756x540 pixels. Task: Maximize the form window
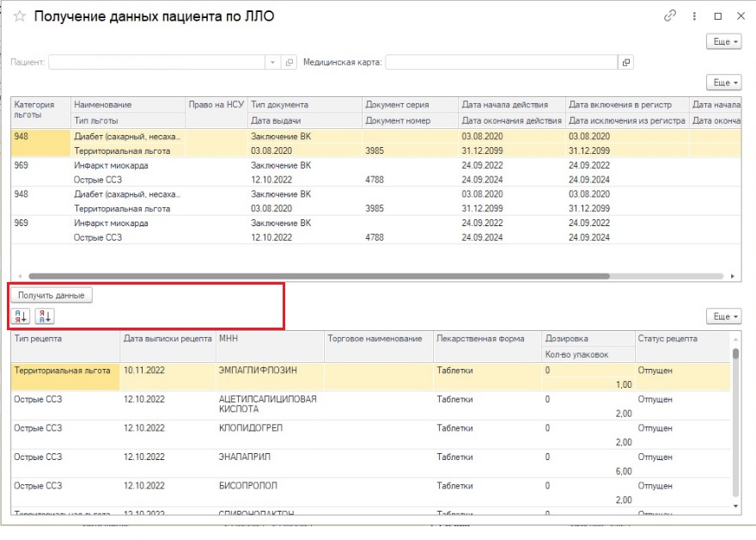(x=718, y=16)
